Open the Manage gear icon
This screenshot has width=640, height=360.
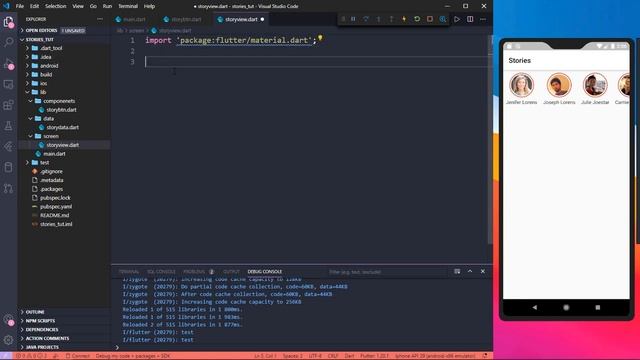click(9, 340)
